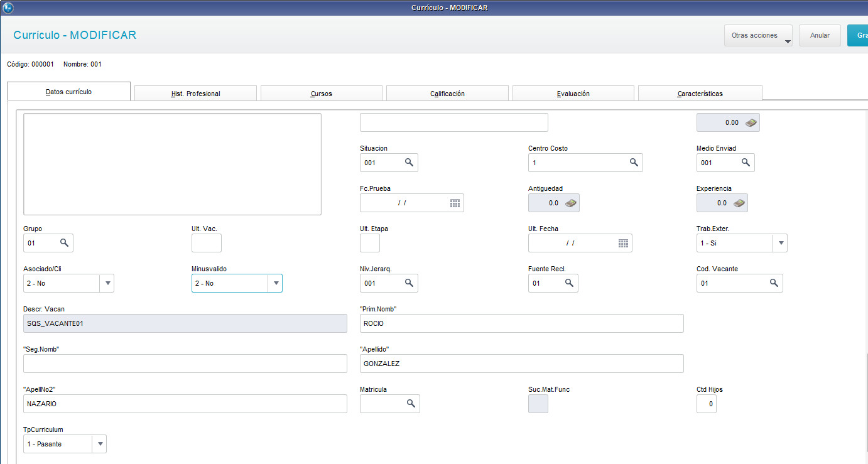Click application logo in title bar
The image size is (868, 464).
click(8, 8)
